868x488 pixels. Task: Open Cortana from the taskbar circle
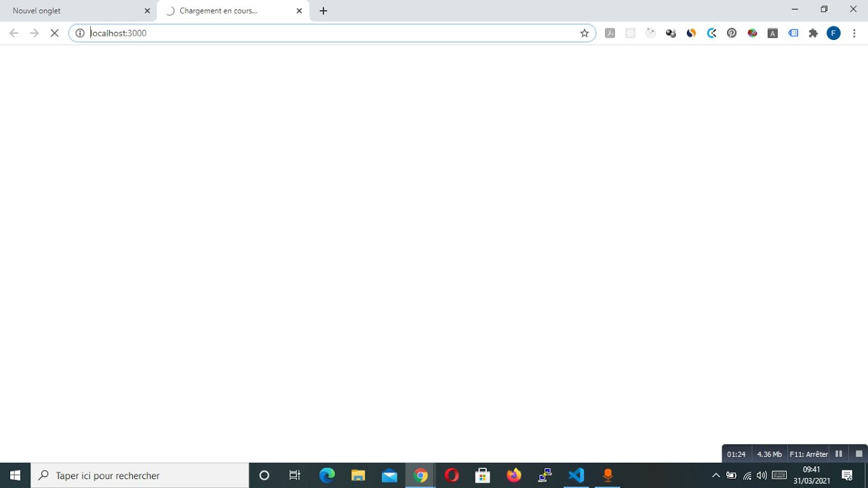tap(264, 475)
